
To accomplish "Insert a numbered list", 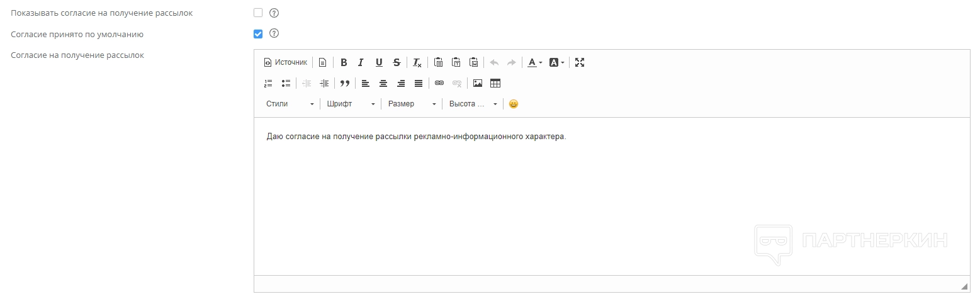I will 268,83.
